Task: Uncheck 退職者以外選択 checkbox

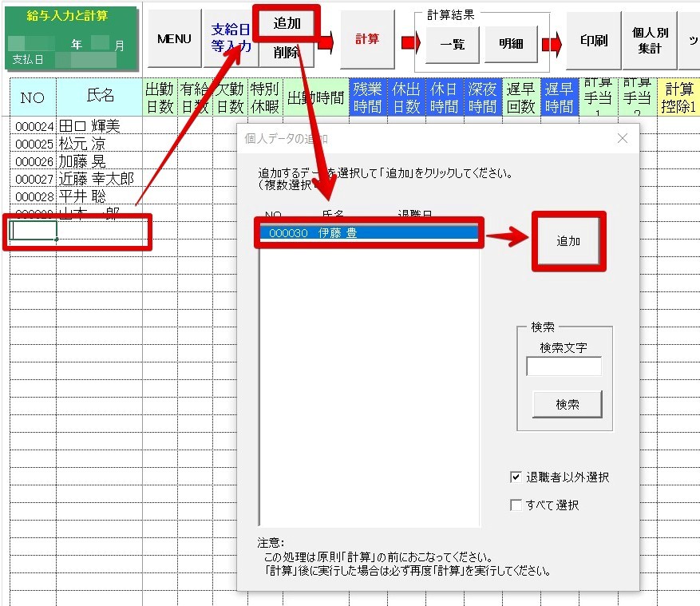Action: click(516, 477)
